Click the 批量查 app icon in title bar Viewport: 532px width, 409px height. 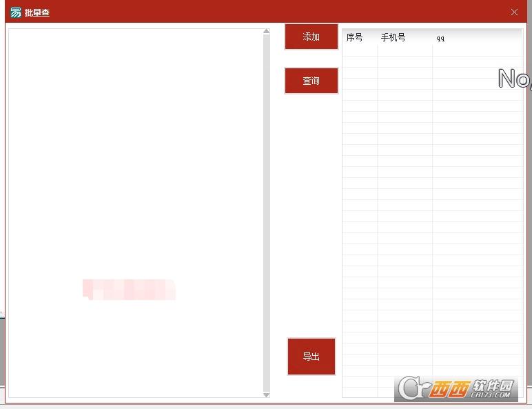(16, 12)
